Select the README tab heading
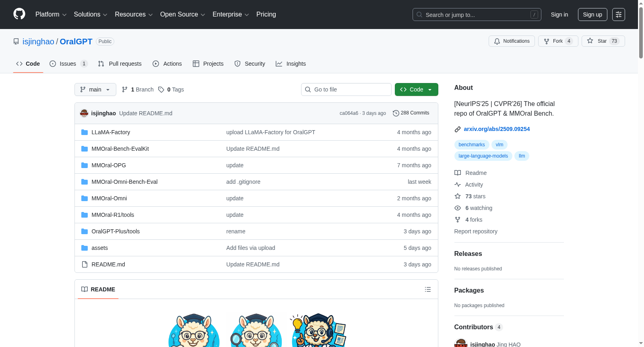 [x=98, y=289]
